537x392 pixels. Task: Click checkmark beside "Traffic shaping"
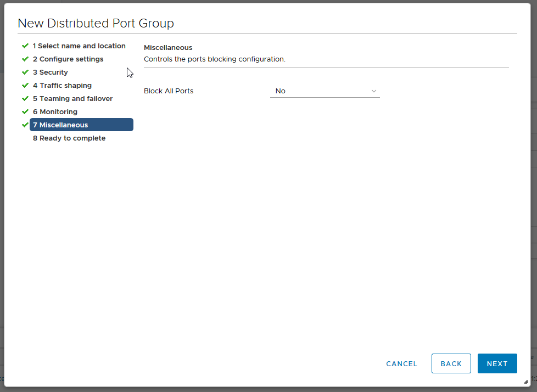coord(25,85)
